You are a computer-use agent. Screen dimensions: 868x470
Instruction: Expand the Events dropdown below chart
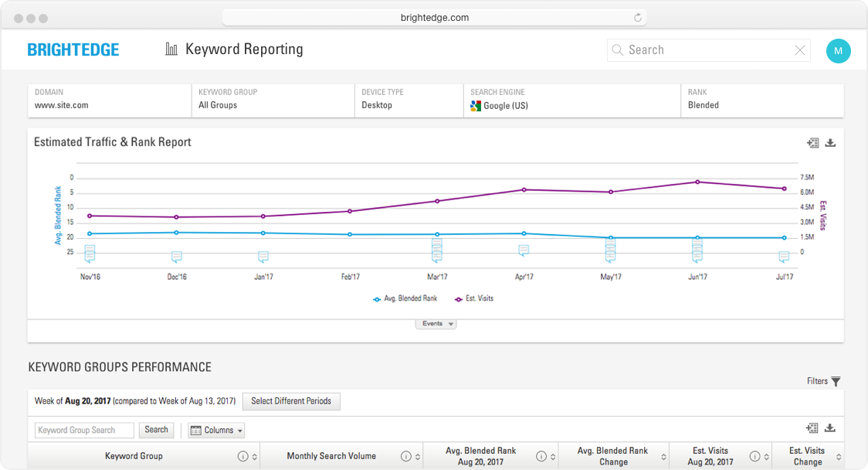point(436,324)
